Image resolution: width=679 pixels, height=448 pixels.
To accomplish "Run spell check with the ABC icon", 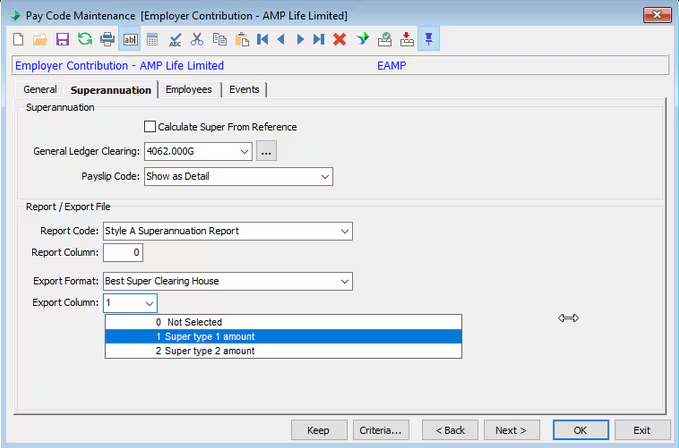I will pos(175,39).
